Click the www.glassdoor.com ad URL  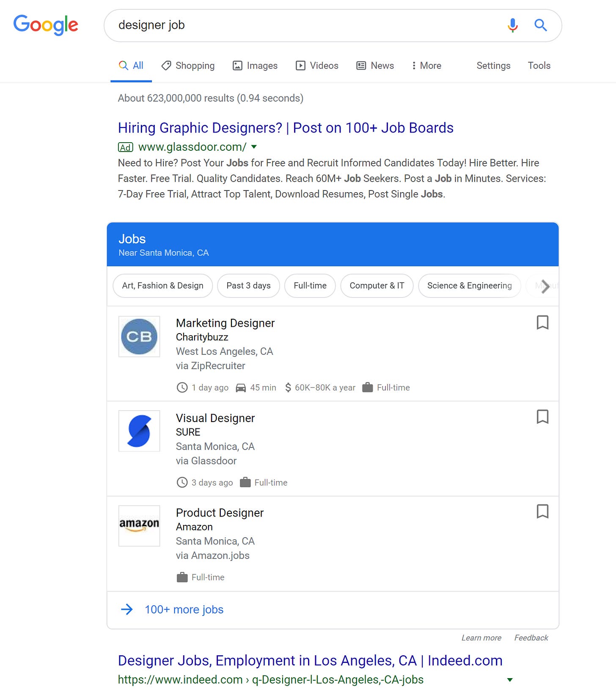pyautogui.click(x=192, y=147)
